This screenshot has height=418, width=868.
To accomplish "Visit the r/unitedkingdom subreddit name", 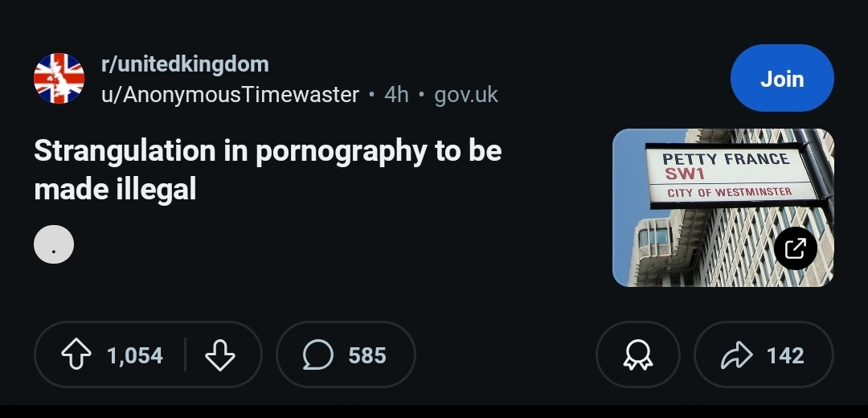I will point(185,64).
